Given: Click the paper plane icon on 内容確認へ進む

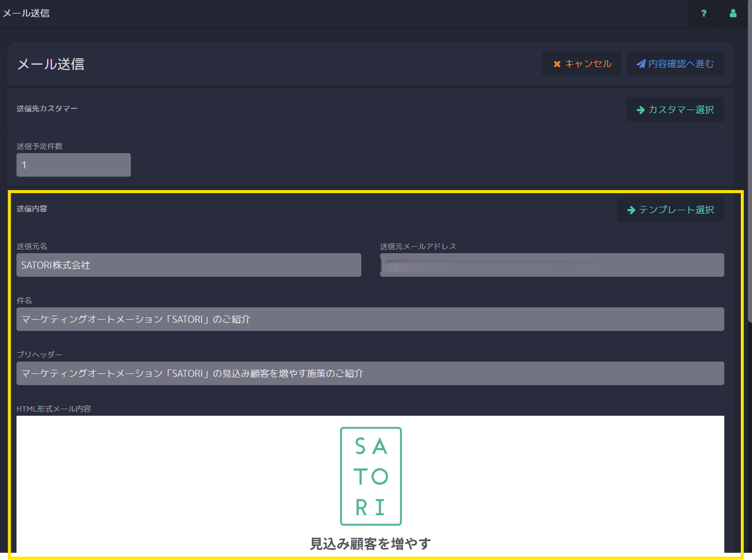Looking at the screenshot, I should (x=642, y=64).
